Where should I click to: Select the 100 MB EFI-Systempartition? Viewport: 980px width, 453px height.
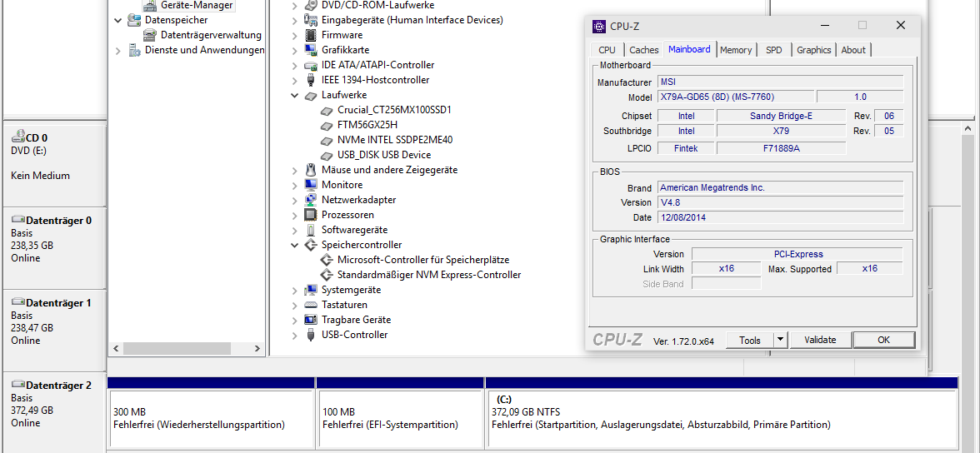tap(401, 419)
